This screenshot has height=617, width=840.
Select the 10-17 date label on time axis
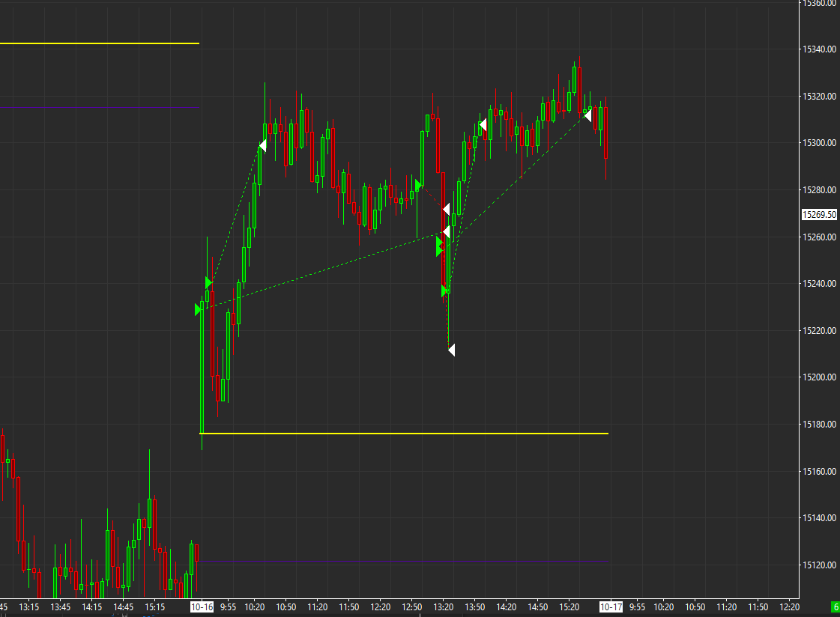pos(611,607)
